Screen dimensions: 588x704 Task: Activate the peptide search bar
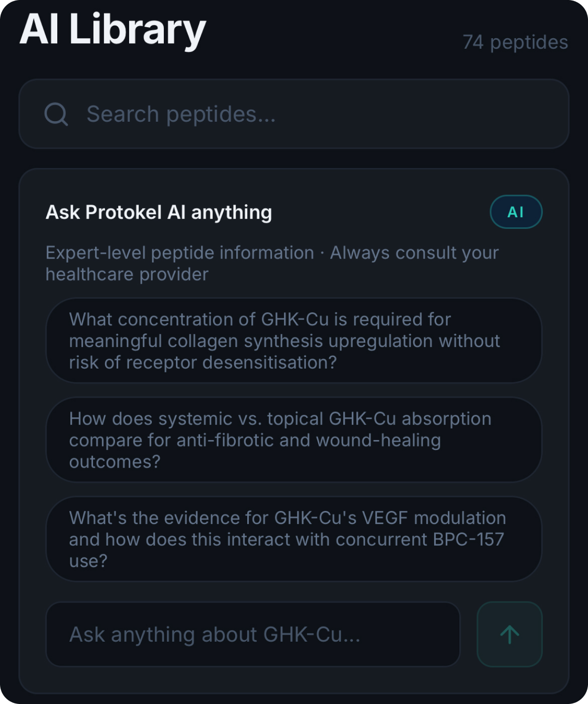pos(302,114)
